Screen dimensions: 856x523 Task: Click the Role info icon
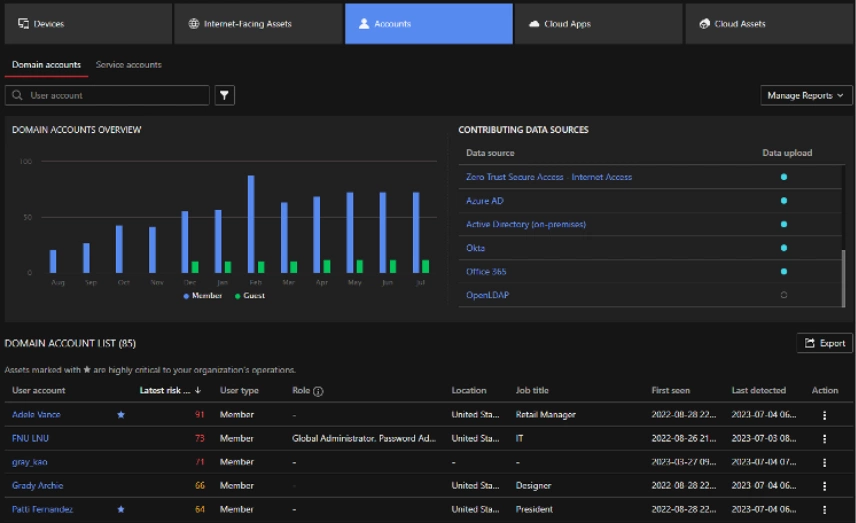[x=318, y=391]
